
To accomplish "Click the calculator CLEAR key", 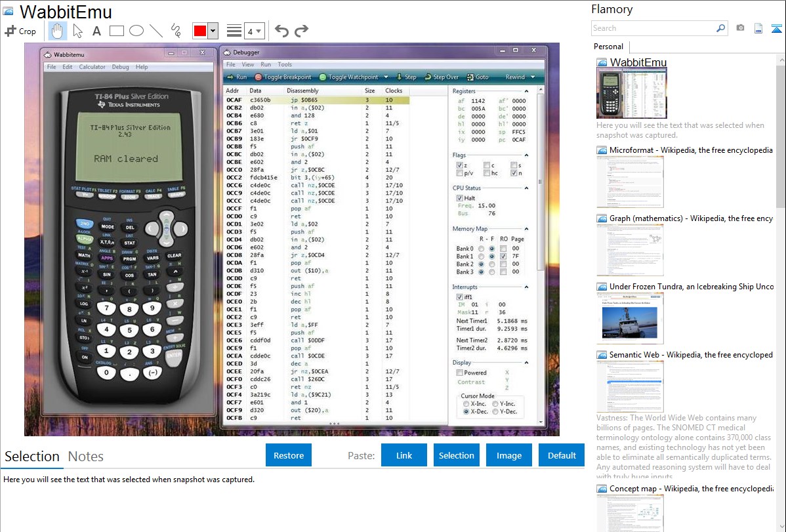I will (x=174, y=256).
